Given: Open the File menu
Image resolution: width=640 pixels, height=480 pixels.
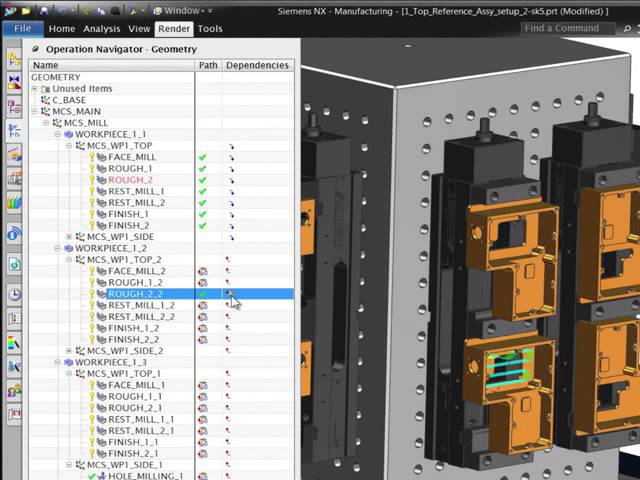Looking at the screenshot, I should click(23, 29).
